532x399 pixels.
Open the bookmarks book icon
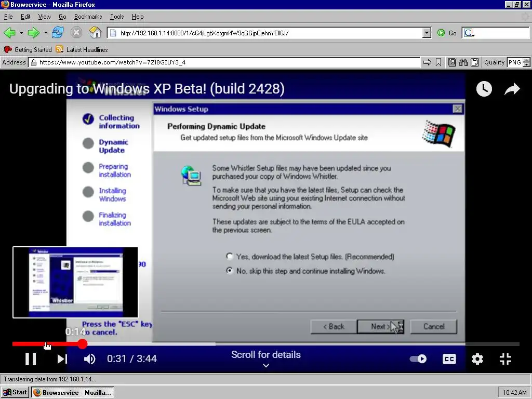click(x=452, y=62)
